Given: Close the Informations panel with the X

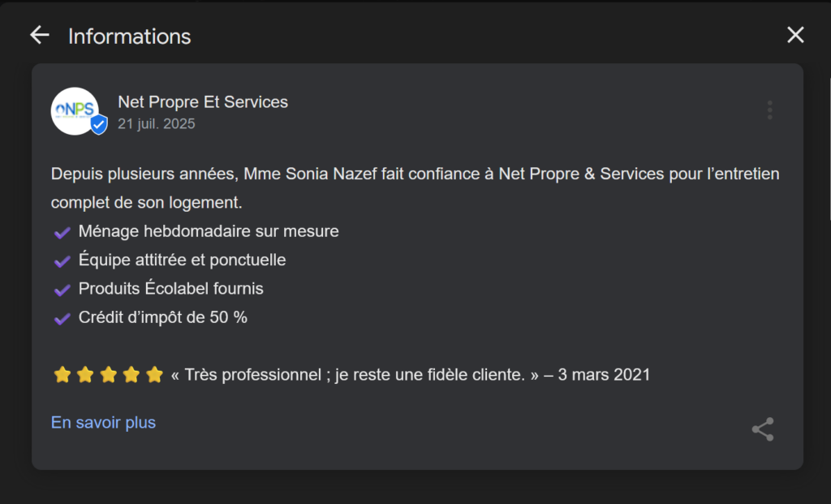Looking at the screenshot, I should pos(795,35).
